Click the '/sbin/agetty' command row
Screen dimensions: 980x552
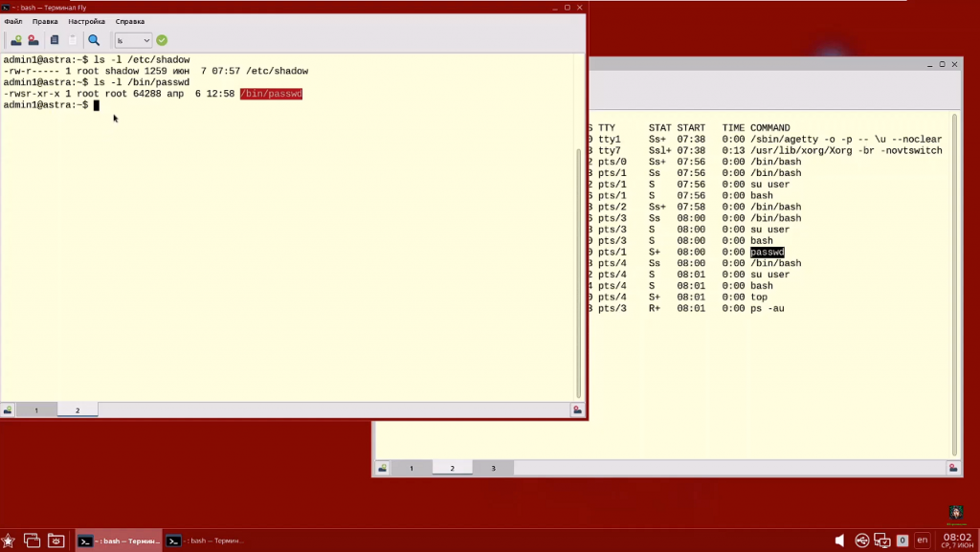pyautogui.click(x=846, y=140)
